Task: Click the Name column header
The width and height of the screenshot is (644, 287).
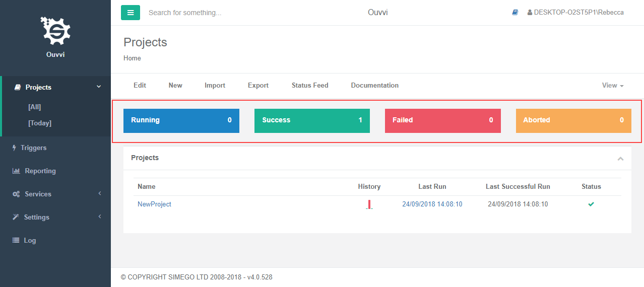Action: pyautogui.click(x=147, y=187)
